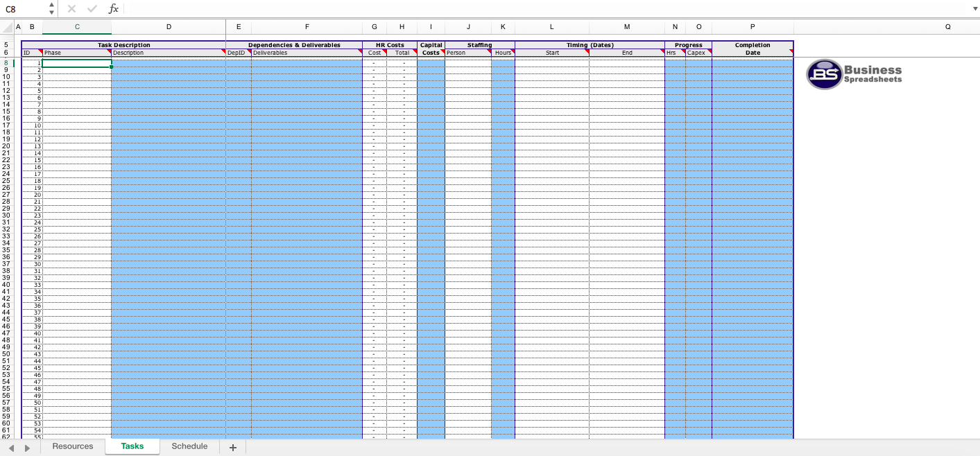Click the Cancel entry X icon
Screen dimensions: 980x456
pyautogui.click(x=72, y=9)
